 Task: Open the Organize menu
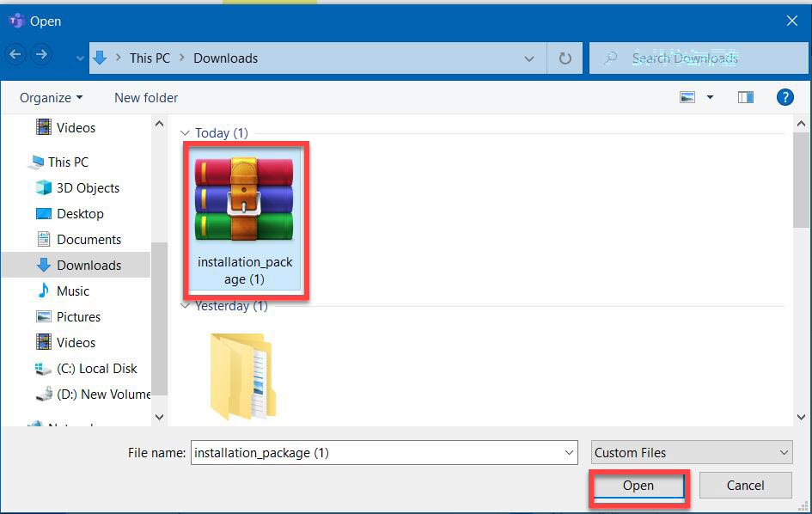pos(51,97)
